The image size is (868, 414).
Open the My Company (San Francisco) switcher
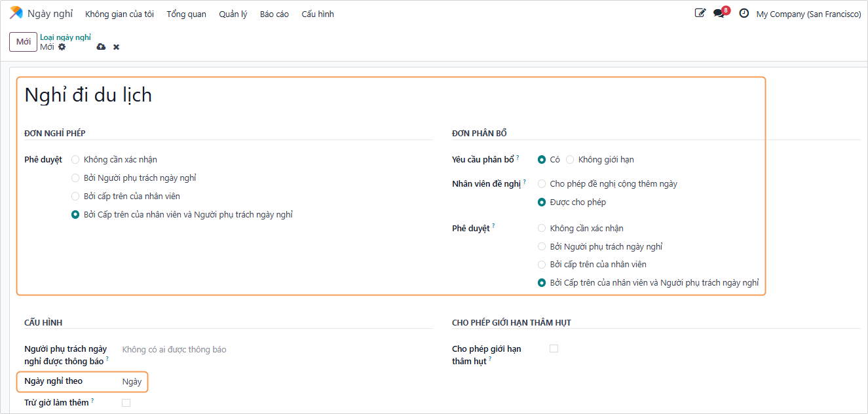click(808, 14)
